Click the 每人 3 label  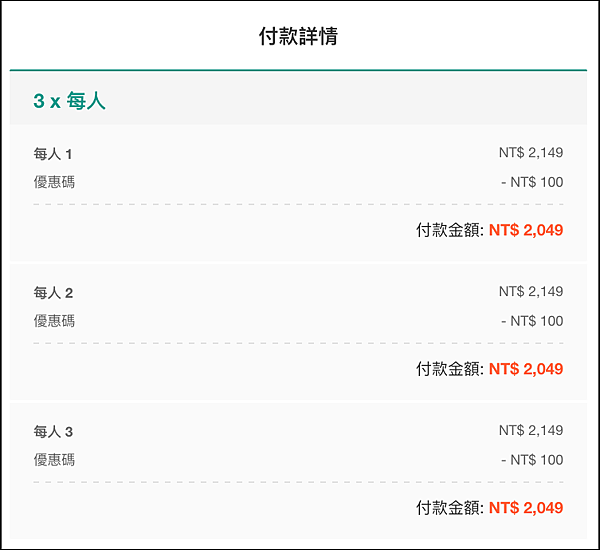[x=53, y=432]
